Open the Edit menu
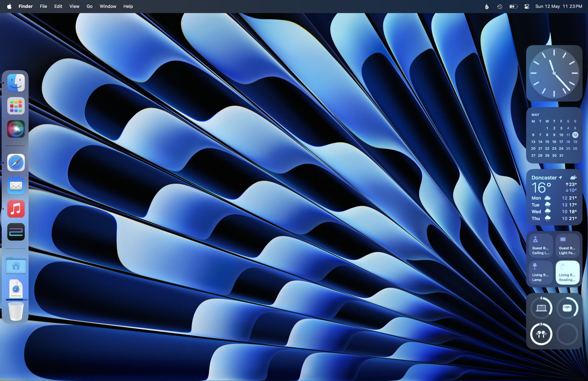The height and width of the screenshot is (381, 588). (58, 6)
